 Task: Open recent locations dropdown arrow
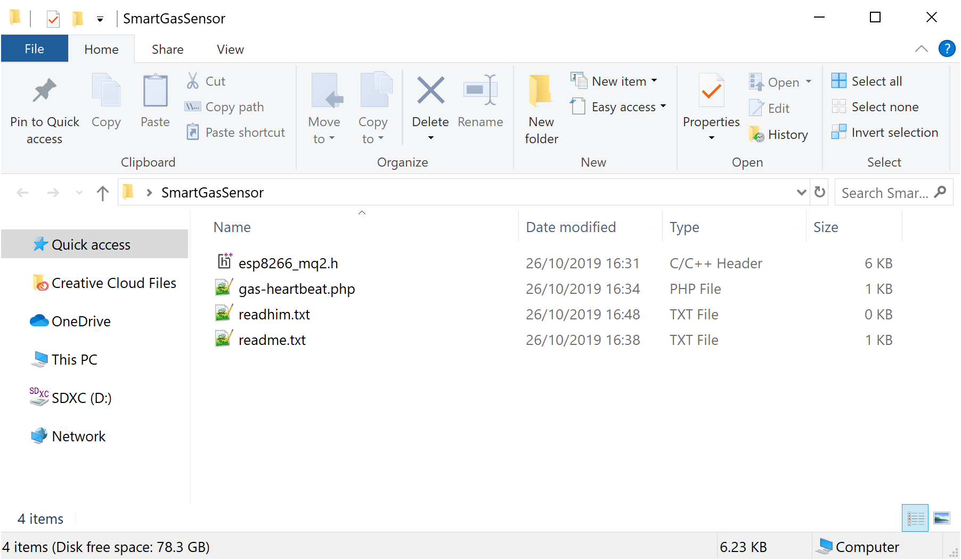tap(79, 193)
